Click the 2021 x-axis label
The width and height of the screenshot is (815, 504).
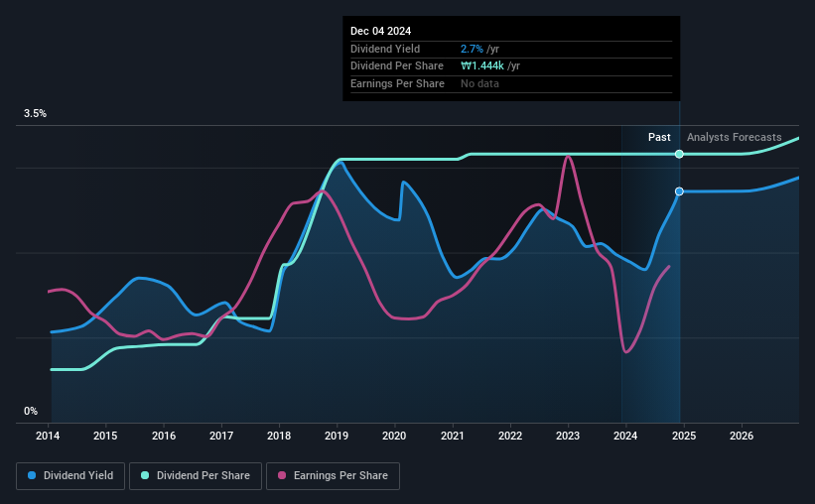[453, 436]
